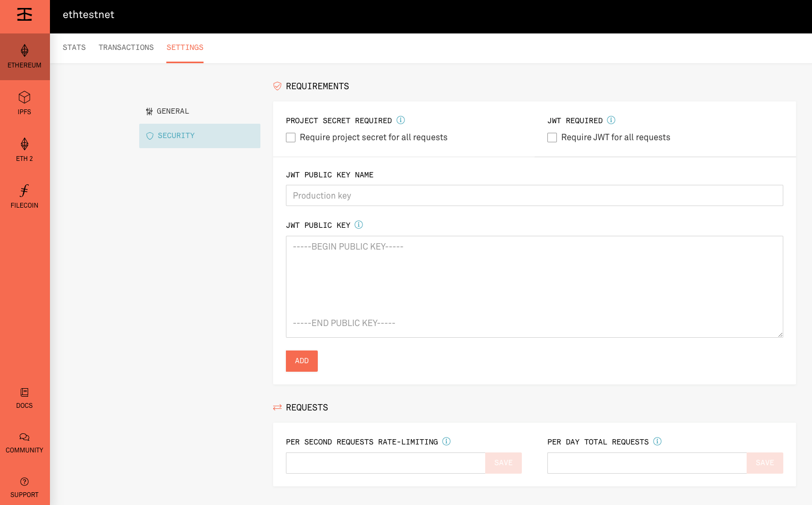Select the Filecoin network icon
This screenshot has width=812, height=505.
(x=24, y=196)
